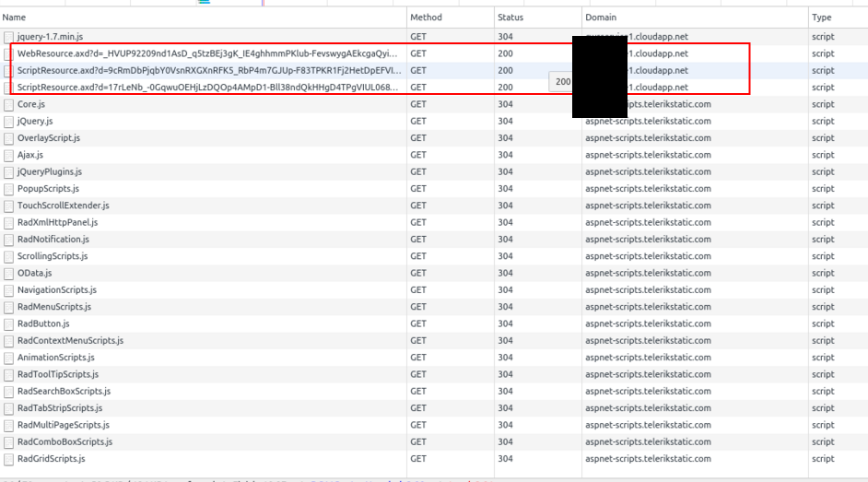This screenshot has width=868, height=482.
Task: Click file icon next to WebResource.axd request
Action: pyautogui.click(x=8, y=54)
